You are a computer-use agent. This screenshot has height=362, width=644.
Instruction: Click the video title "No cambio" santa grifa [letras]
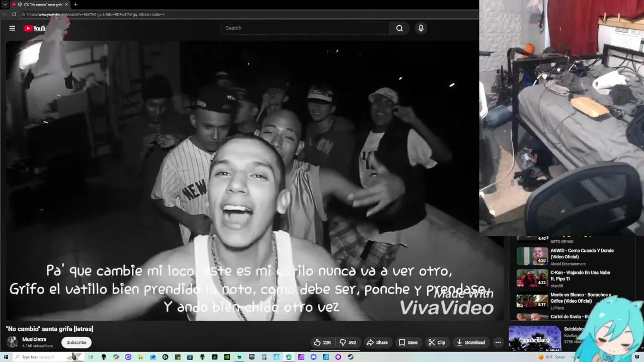point(49,329)
